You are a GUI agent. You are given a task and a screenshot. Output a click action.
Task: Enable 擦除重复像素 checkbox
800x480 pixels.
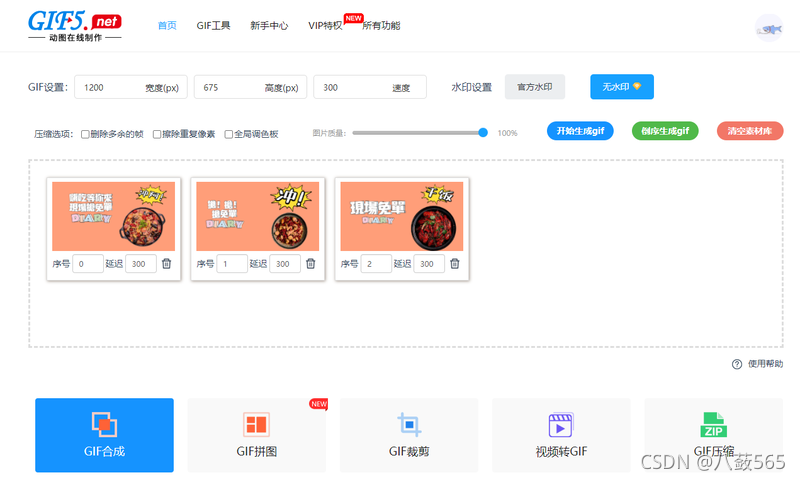(x=157, y=134)
